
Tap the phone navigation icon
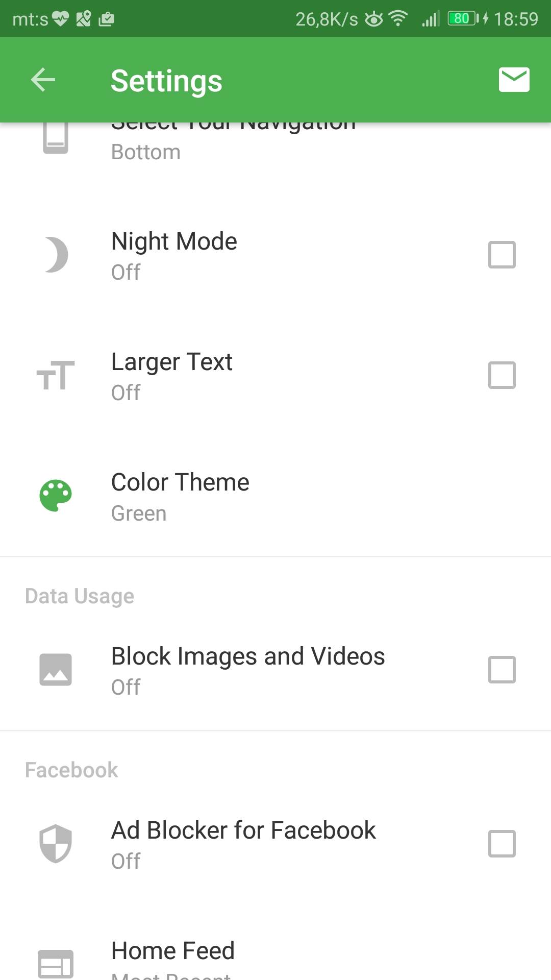[x=56, y=137]
